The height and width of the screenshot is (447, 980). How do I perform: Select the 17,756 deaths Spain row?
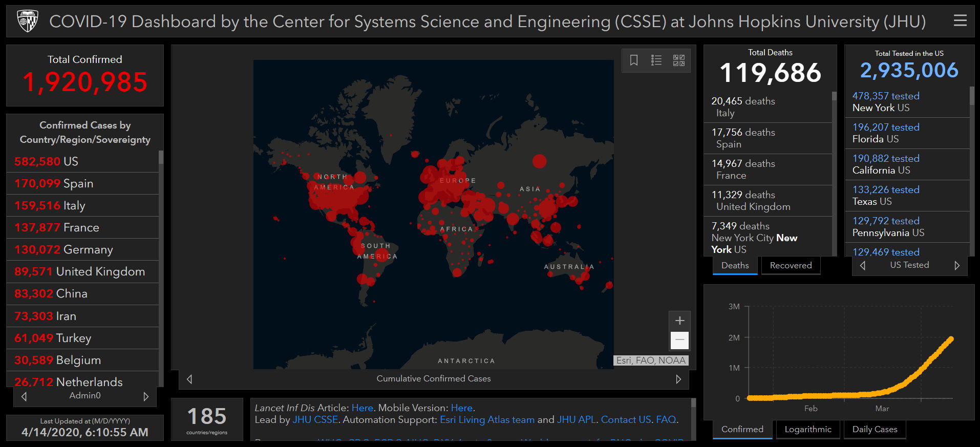(768, 138)
